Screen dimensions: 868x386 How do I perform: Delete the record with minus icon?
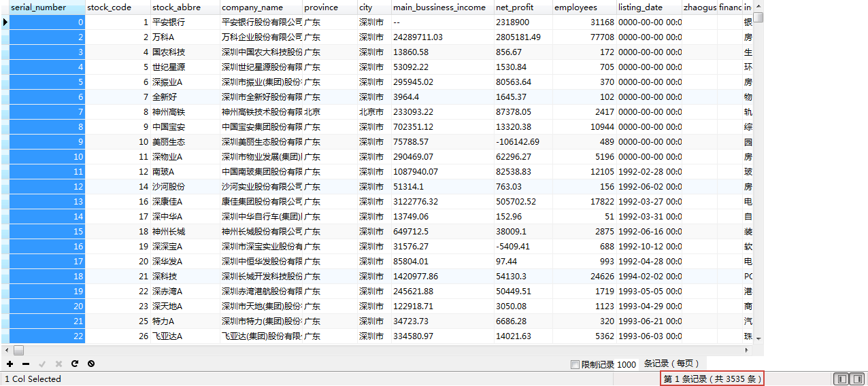click(x=26, y=364)
